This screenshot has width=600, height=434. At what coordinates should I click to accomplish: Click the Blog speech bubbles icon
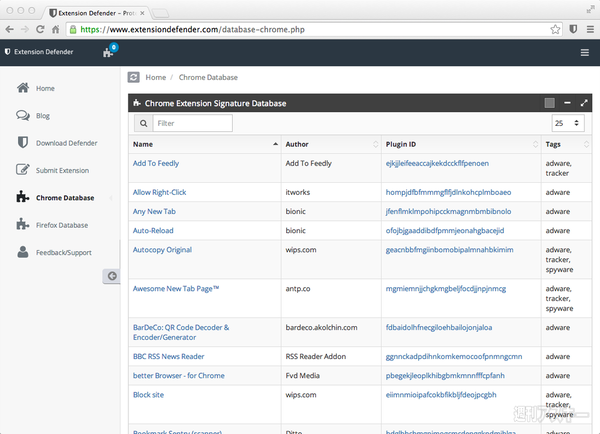click(x=22, y=115)
